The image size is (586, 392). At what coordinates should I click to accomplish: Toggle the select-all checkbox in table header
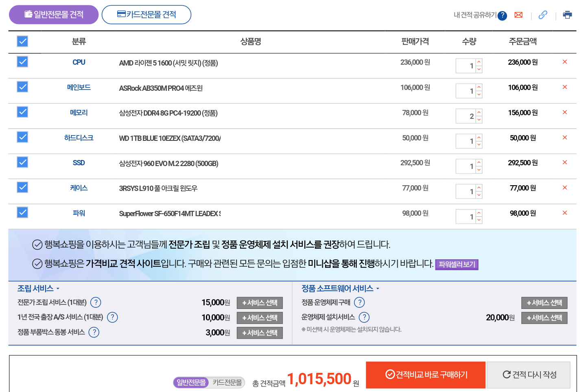click(x=22, y=41)
